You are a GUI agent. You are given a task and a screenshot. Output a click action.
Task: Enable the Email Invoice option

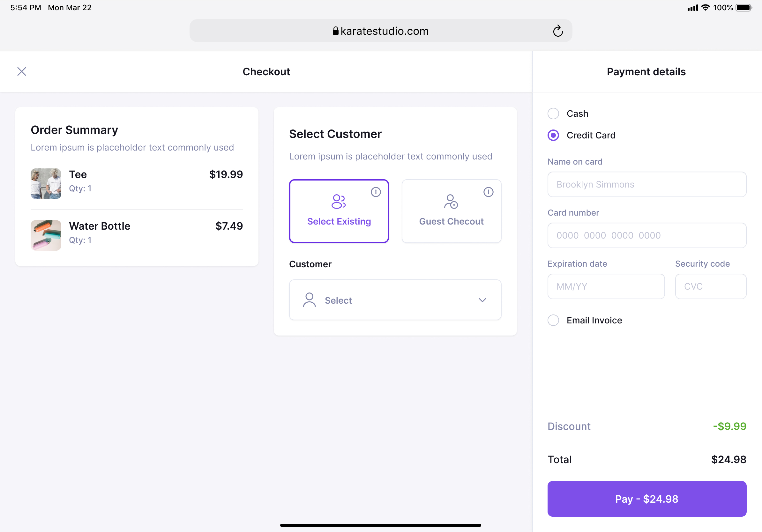[x=553, y=320]
